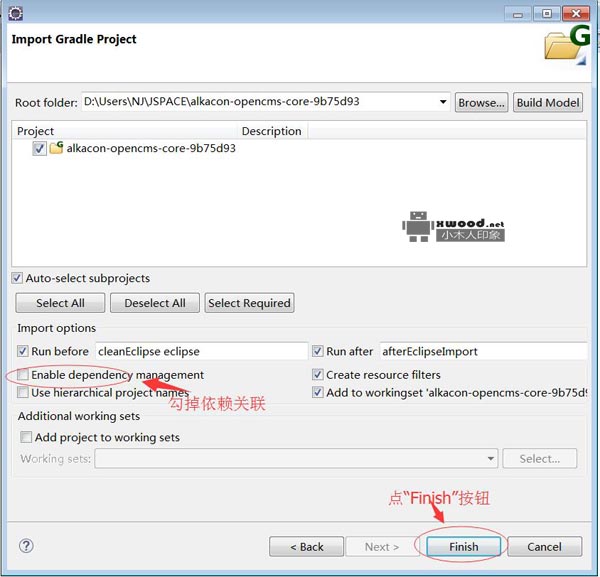Toggle the Run before checkbox
The width and height of the screenshot is (600, 577).
click(23, 351)
